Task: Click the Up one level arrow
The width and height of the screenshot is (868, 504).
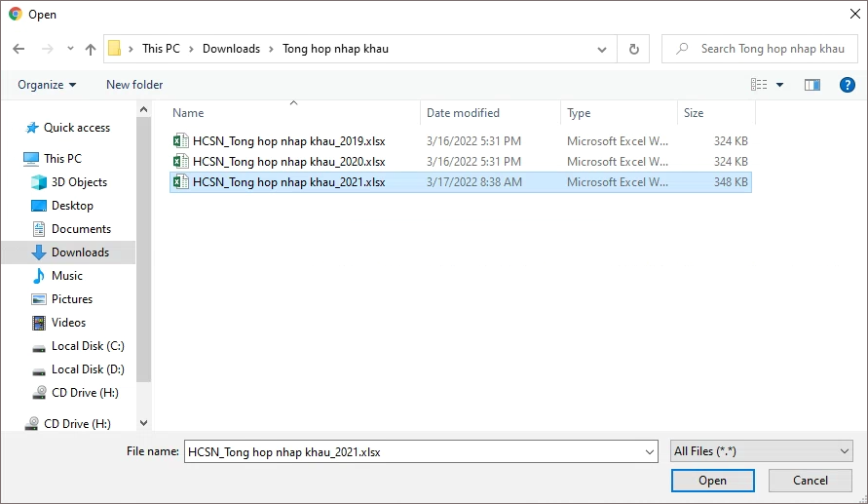Action: 91,49
